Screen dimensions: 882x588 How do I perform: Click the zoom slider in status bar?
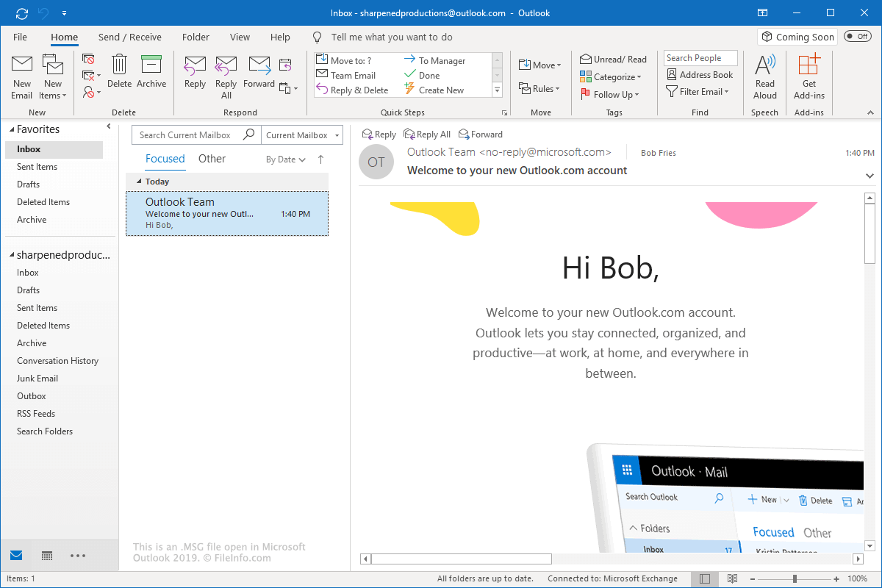795,578
